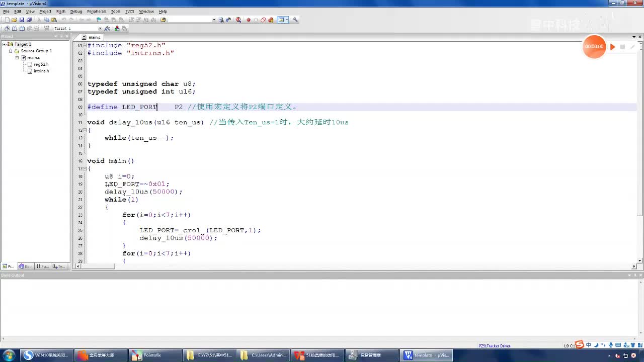Screen dimensions: 644x362
Task: Collapse the main function fold at line 17
Action: [84, 169]
